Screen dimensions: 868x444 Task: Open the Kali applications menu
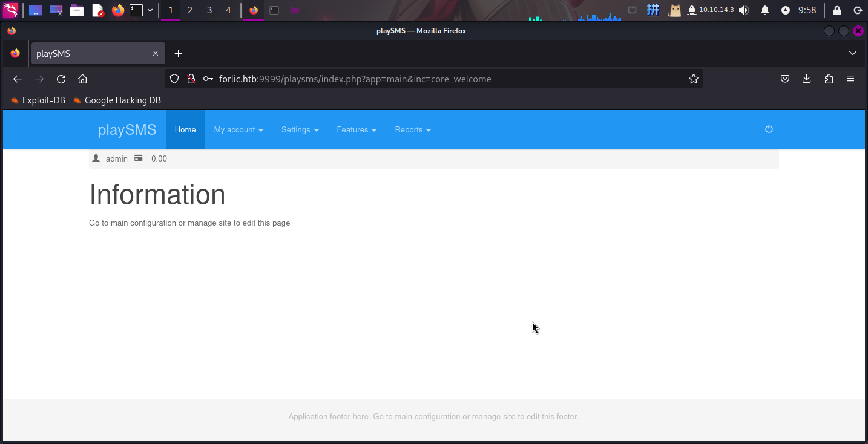(x=10, y=10)
